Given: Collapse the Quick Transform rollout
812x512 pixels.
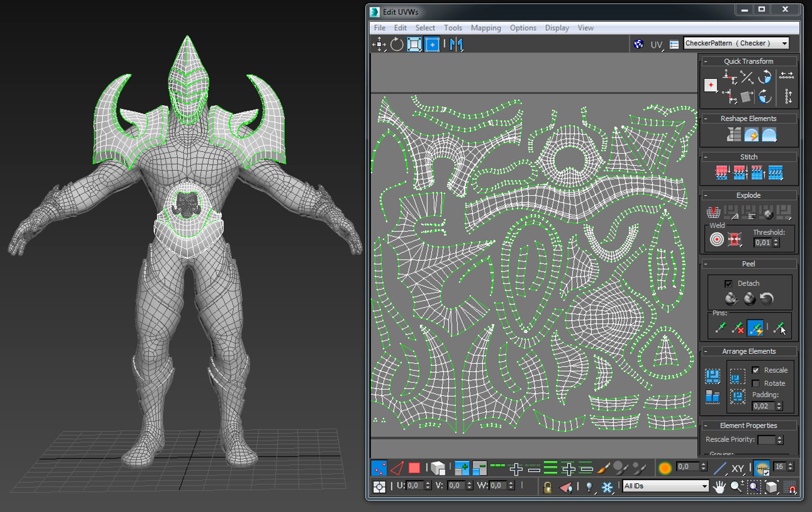Looking at the screenshot, I should (x=748, y=61).
